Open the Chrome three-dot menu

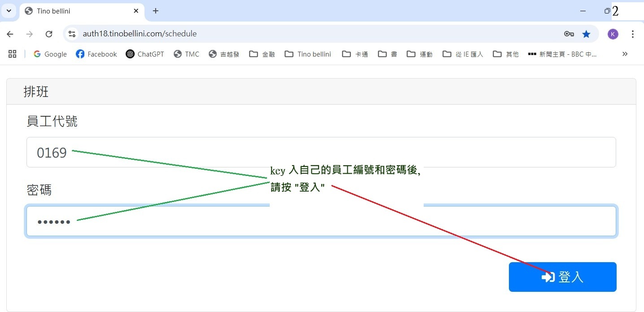[x=633, y=34]
